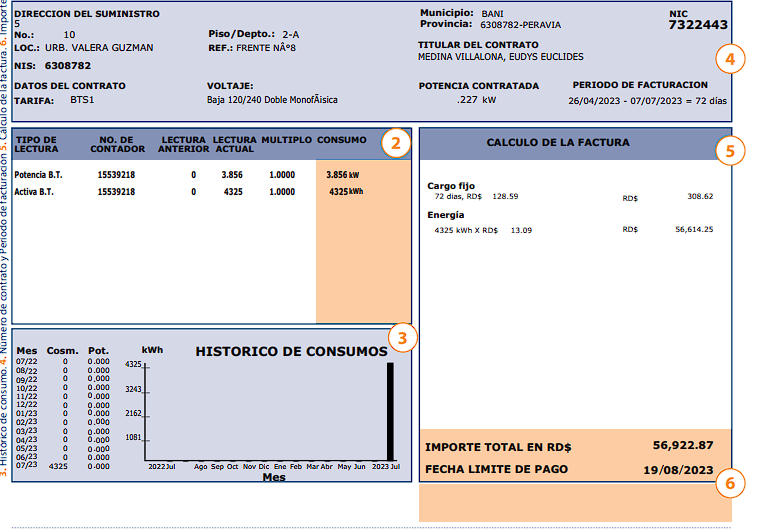Select the Piso/Depto value 2-A

click(x=291, y=34)
